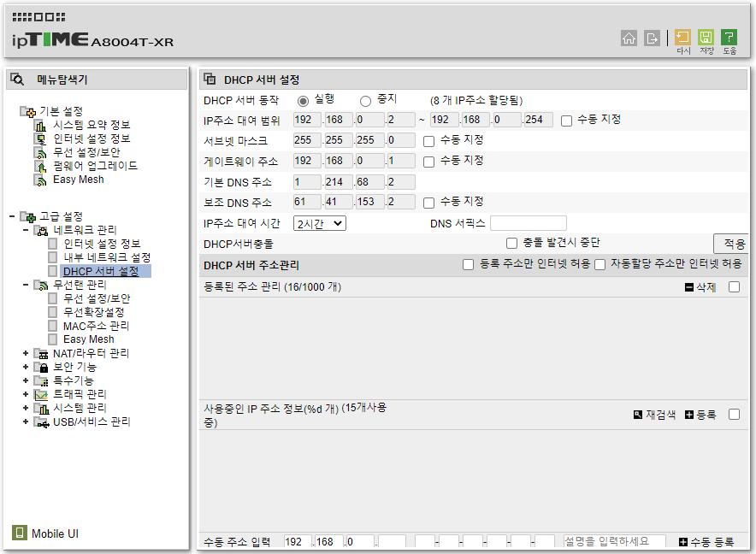
Task: Click the DNS 서픽스 input field
Action: coord(529,223)
